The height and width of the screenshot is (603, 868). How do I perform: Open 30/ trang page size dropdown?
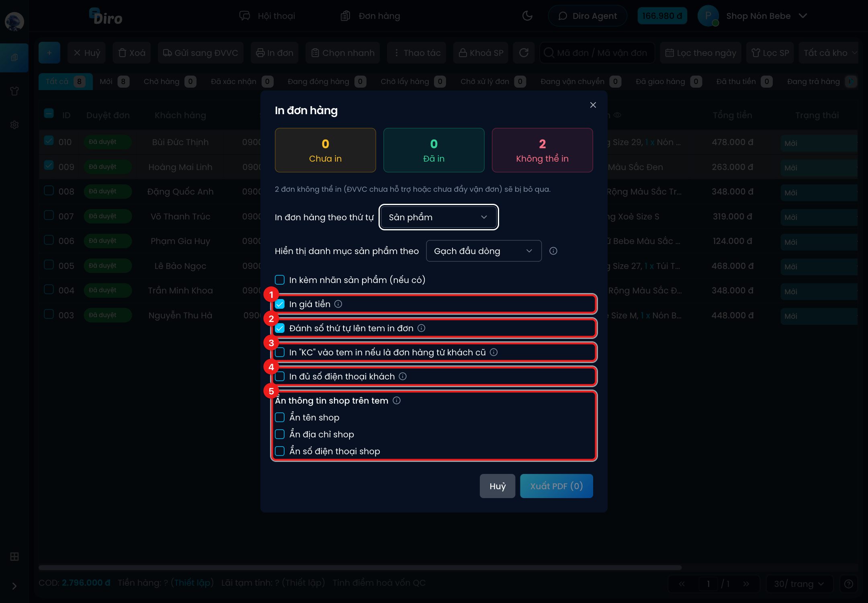click(799, 584)
